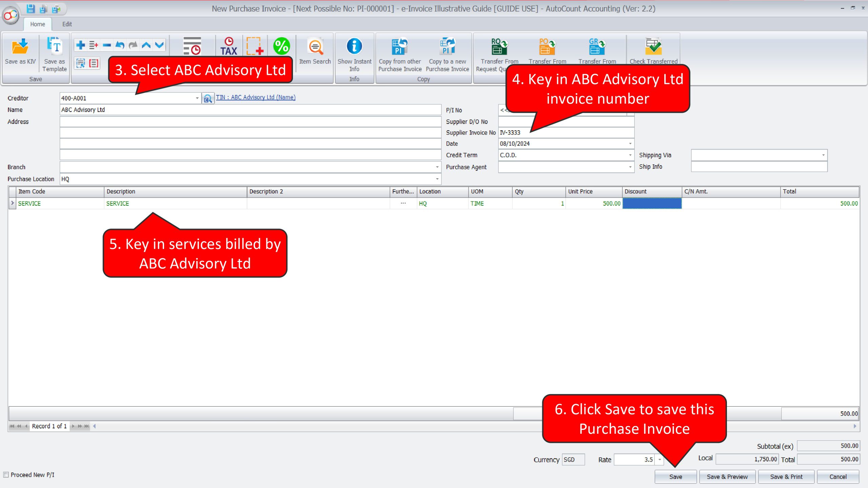
Task: Click the select-all-rows icon
Action: [x=81, y=63]
